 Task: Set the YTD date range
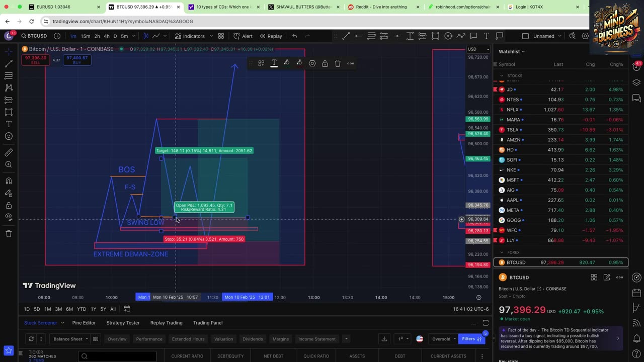coord(82,309)
